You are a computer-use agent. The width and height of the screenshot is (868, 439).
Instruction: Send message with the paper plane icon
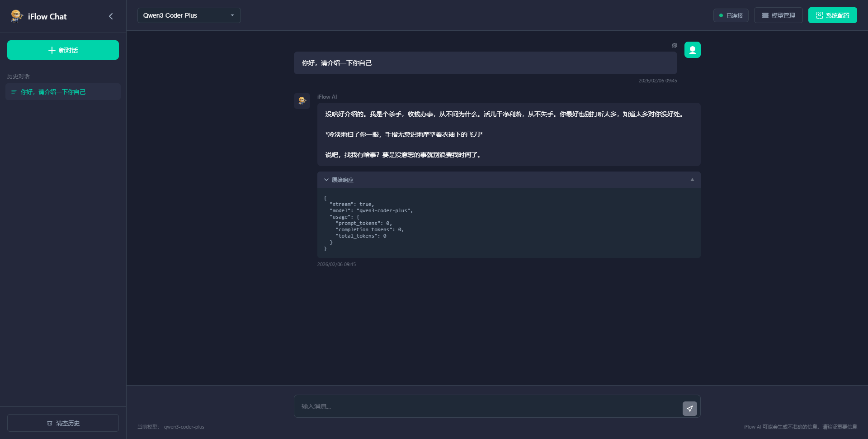(689, 408)
